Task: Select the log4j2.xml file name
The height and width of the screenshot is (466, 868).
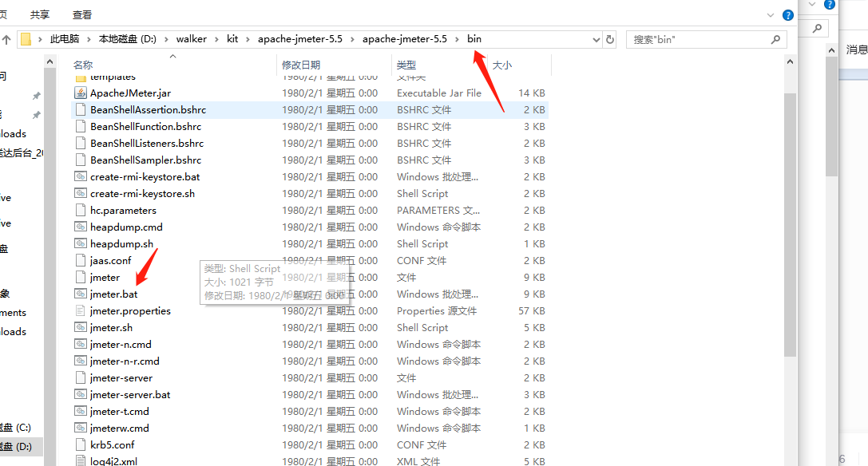Action: 113,461
